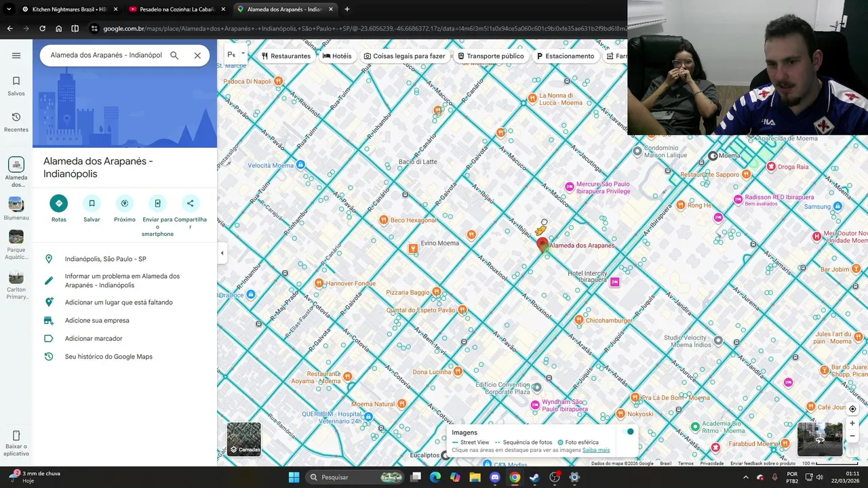Get directions with the Rotas button
Screen dimensions: 868x488
click(x=59, y=209)
